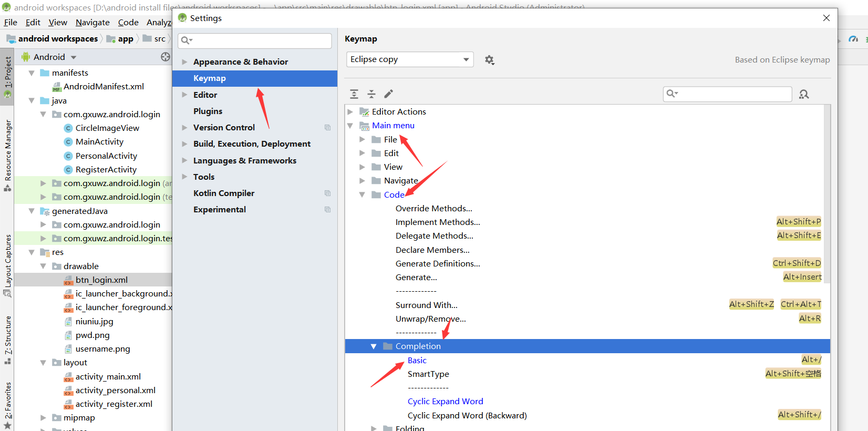
Task: Collapse the manifests folder
Action: point(32,73)
